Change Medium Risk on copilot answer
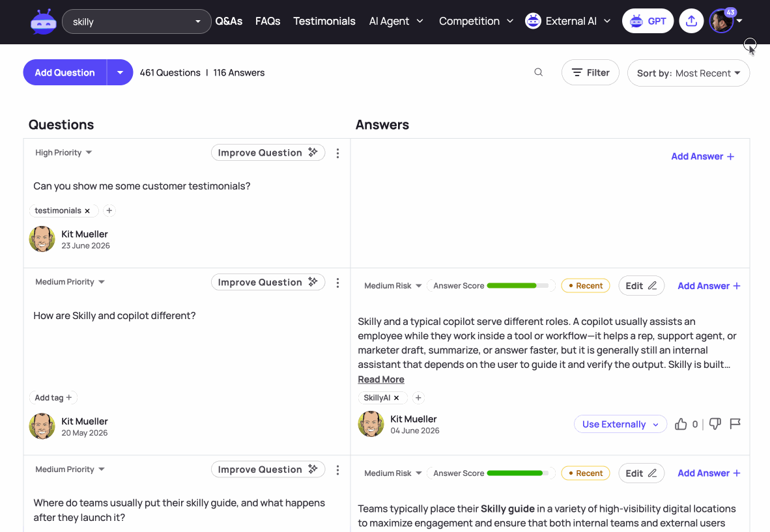 (x=393, y=286)
